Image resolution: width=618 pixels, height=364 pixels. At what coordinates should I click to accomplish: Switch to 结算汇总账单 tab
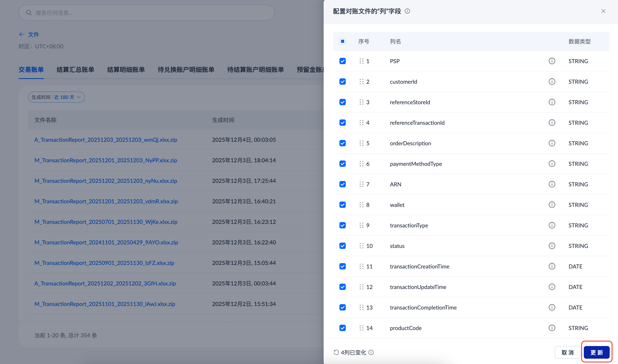click(x=75, y=70)
